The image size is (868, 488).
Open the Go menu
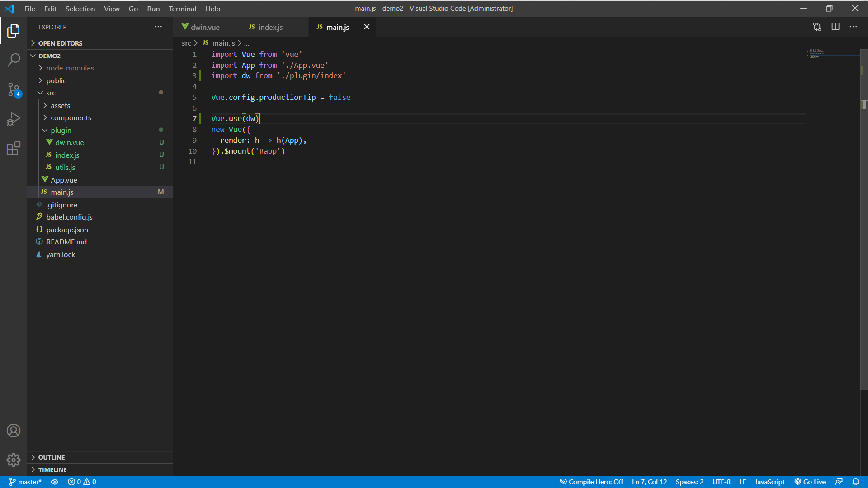[133, 9]
